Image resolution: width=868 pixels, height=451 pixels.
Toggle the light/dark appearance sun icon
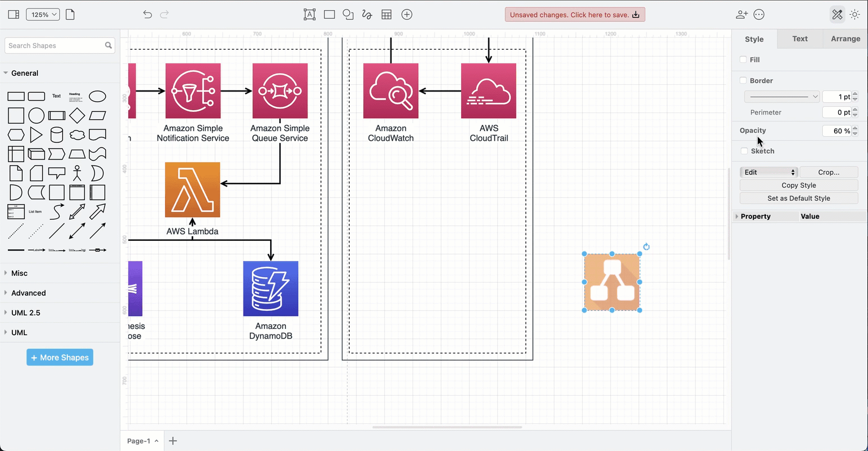click(854, 15)
